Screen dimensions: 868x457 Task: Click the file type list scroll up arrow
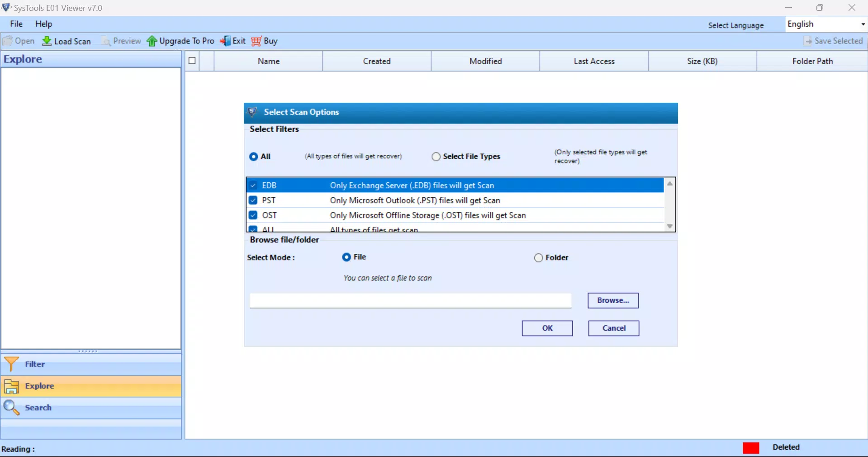click(x=670, y=183)
